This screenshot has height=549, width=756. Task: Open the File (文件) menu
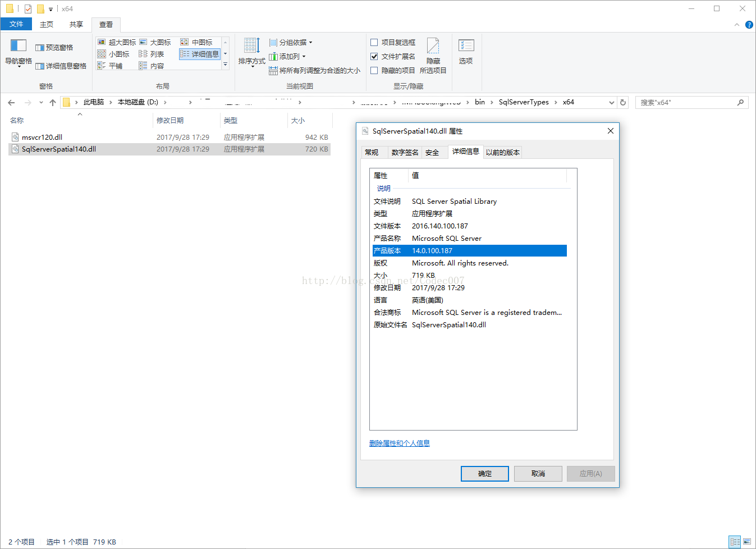tap(16, 24)
